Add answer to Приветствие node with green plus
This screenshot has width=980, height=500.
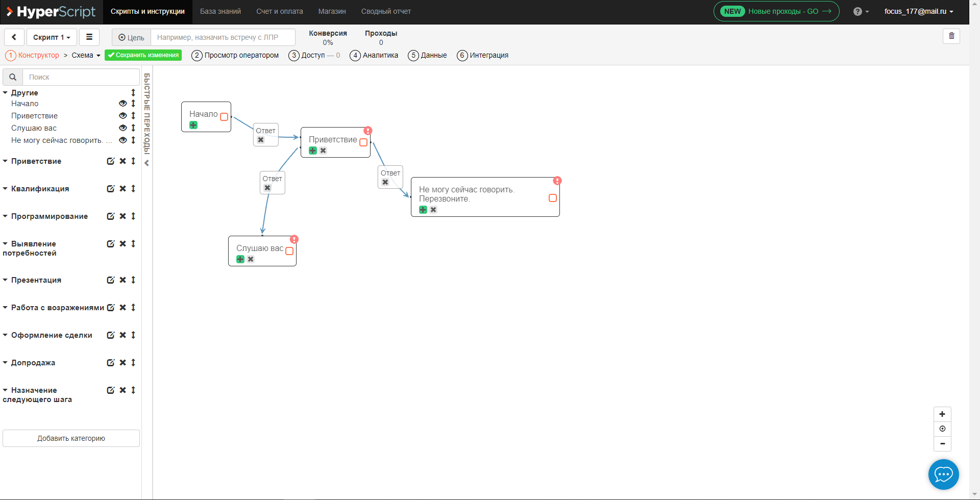point(313,151)
